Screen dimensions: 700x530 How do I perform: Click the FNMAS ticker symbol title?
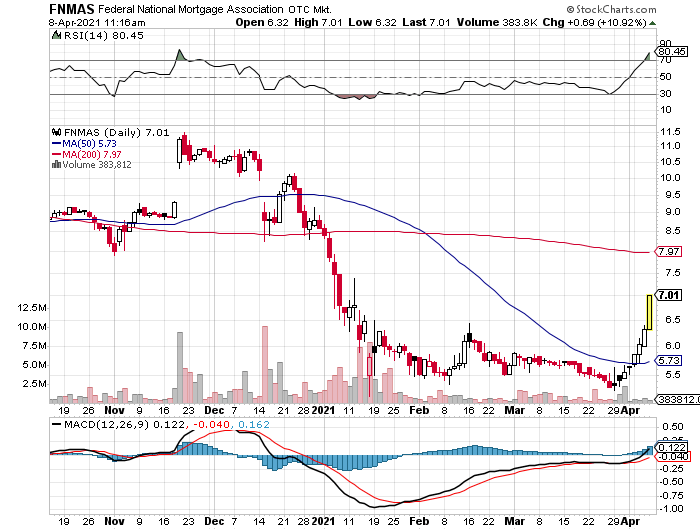tap(71, 9)
